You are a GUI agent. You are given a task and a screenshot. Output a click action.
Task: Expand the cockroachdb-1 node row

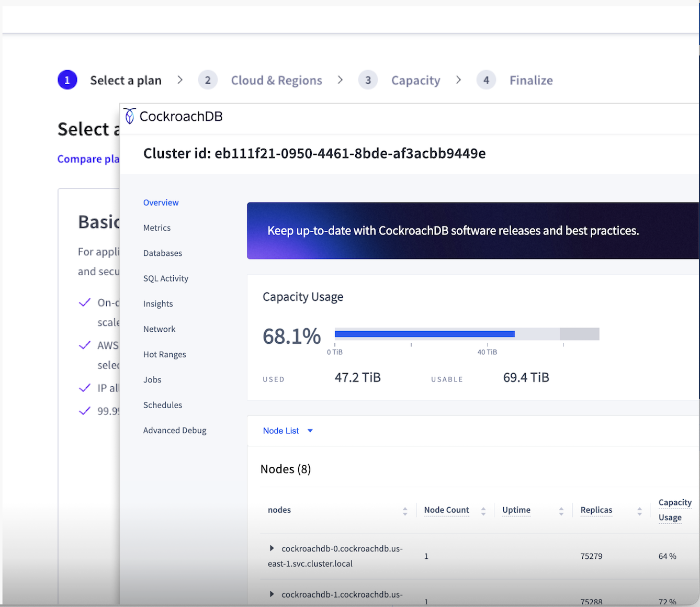click(272, 594)
